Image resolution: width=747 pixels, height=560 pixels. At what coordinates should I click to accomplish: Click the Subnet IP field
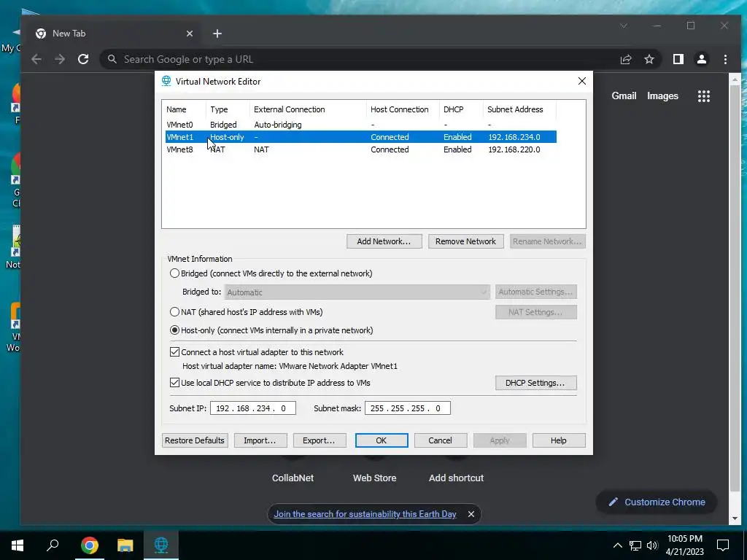coord(253,408)
